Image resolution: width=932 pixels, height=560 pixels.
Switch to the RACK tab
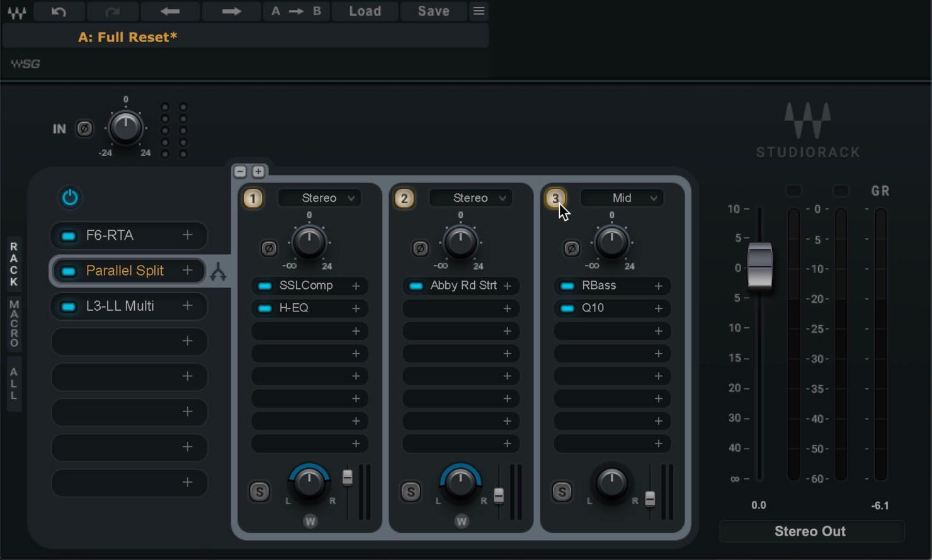tap(14, 264)
